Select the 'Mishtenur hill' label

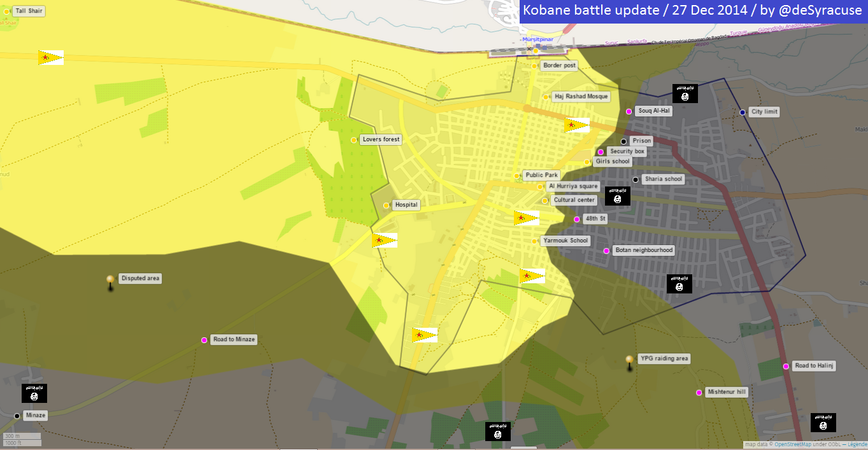727,392
